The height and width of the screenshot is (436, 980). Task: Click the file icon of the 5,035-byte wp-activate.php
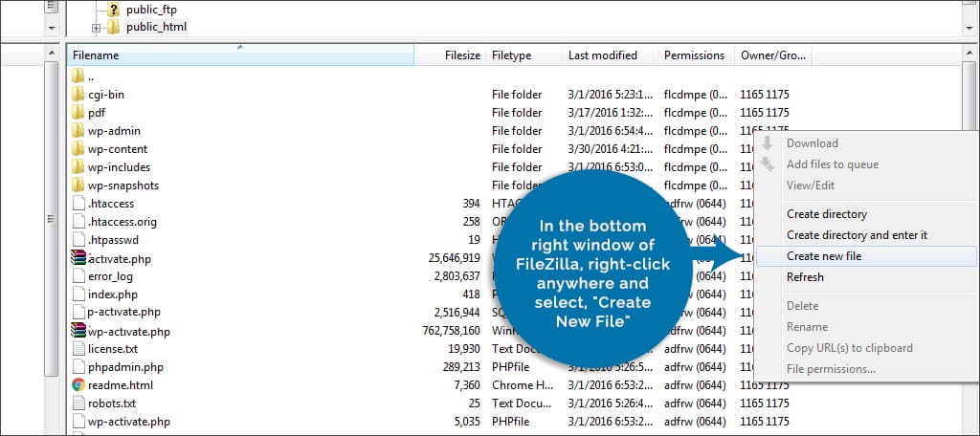point(78,421)
